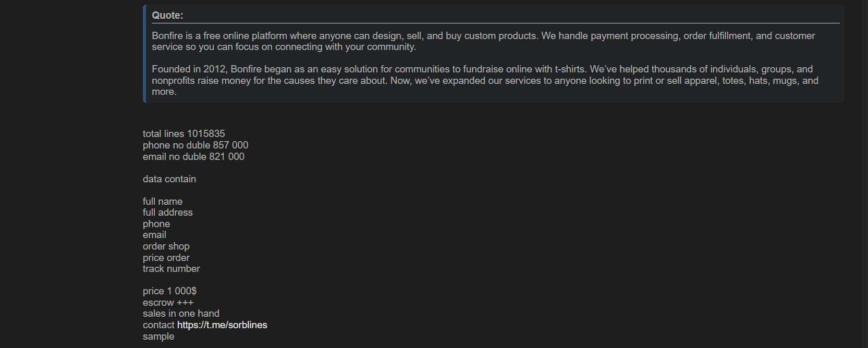
Task: Click the quote paragraph starting "Bonfire is a free"
Action: click(x=483, y=41)
